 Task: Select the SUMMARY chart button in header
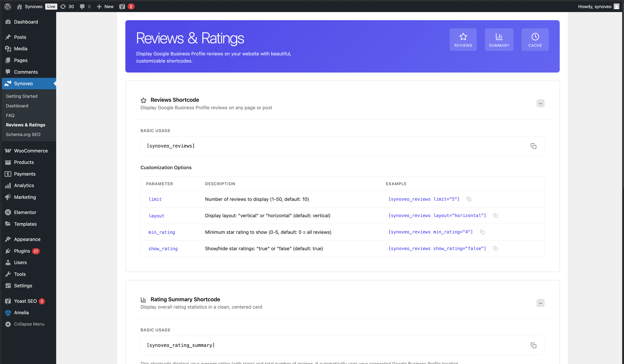tap(499, 39)
